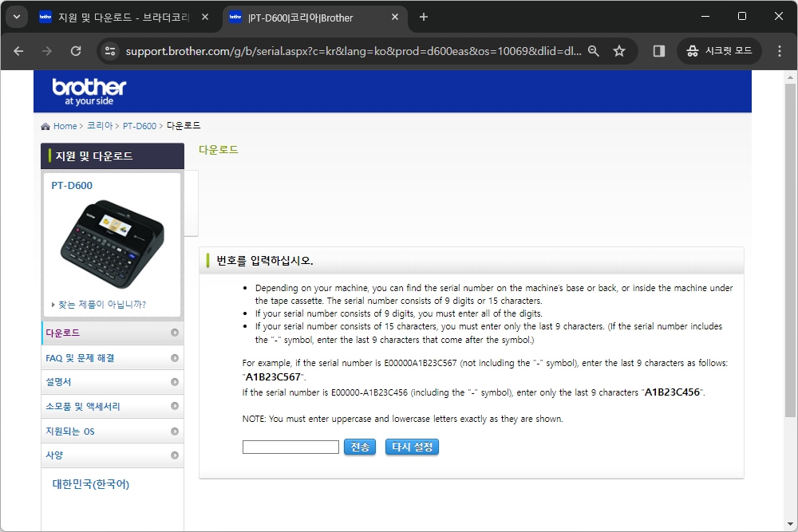Open the zoom magnifier icon in address bar
This screenshot has width=798, height=532.
click(x=594, y=51)
